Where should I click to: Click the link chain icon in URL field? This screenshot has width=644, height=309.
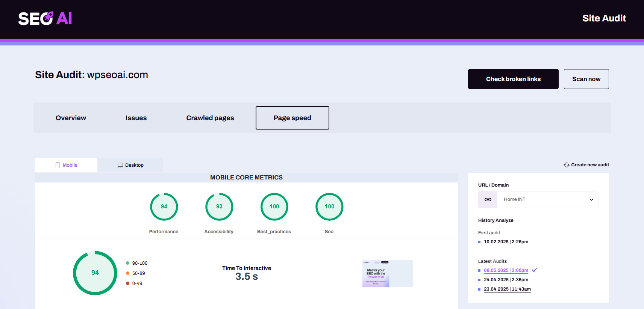pos(488,199)
